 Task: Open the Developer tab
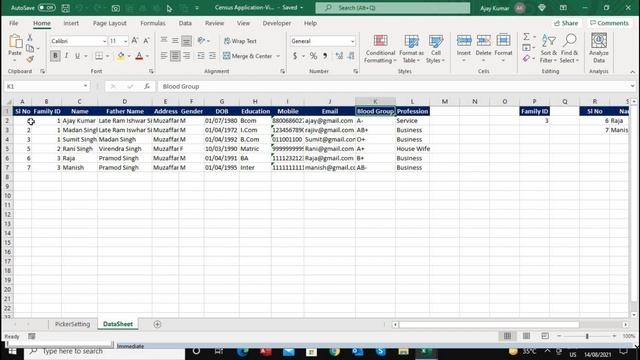point(277,23)
